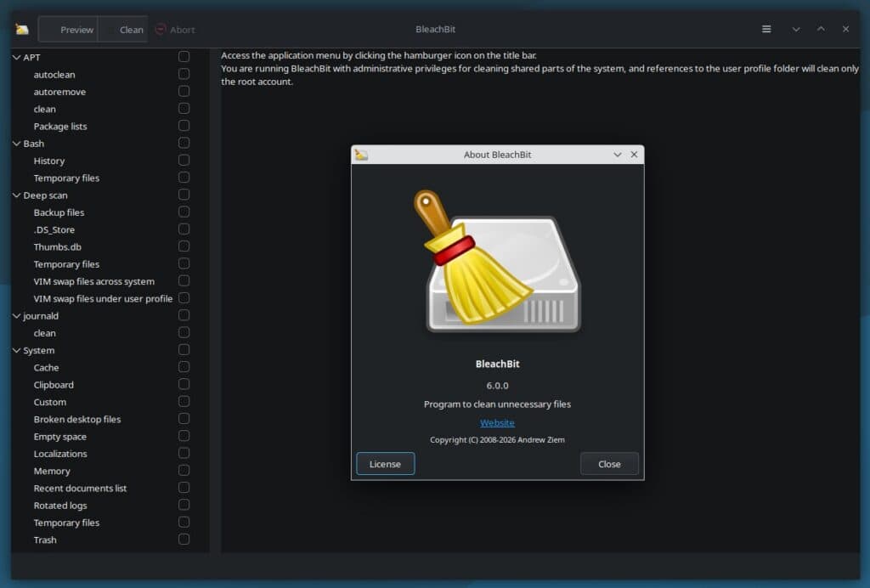
Task: Enable the autoclean checkbox under APT
Action: point(184,74)
